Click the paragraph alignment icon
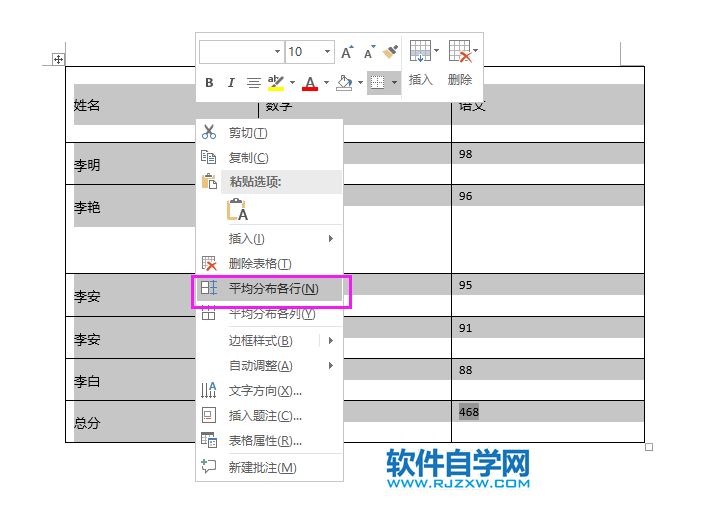 coord(253,83)
